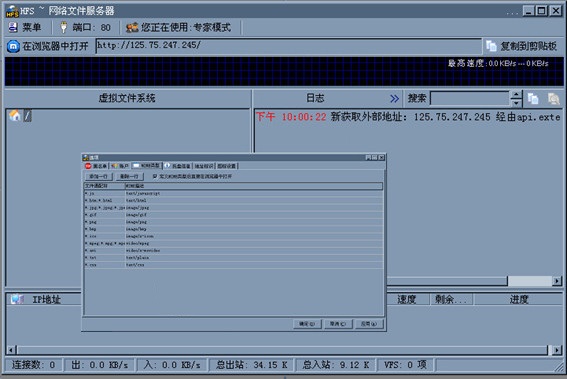
Task: Click the 端口: 80 port button
Action: pos(85,27)
